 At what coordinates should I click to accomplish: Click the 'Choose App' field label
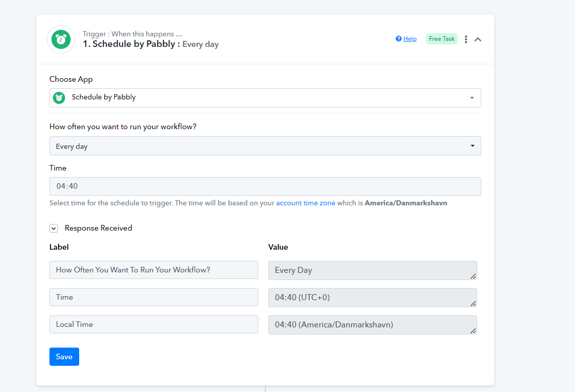coord(71,80)
